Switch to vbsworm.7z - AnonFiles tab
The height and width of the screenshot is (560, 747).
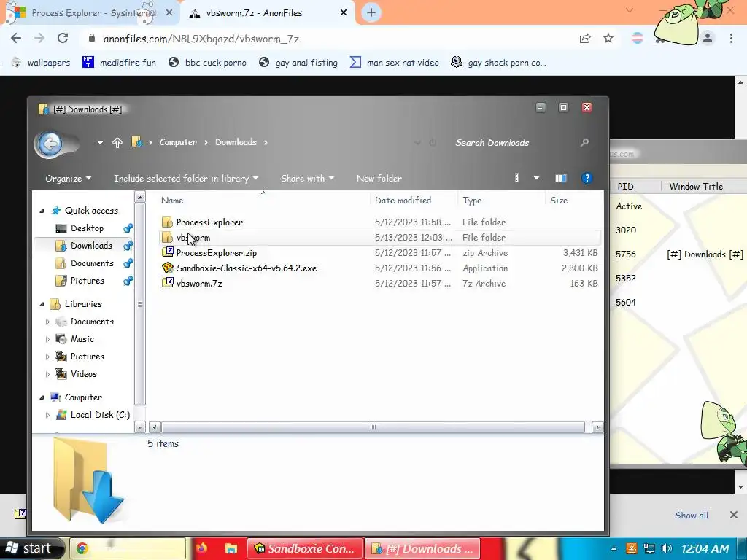coord(254,13)
